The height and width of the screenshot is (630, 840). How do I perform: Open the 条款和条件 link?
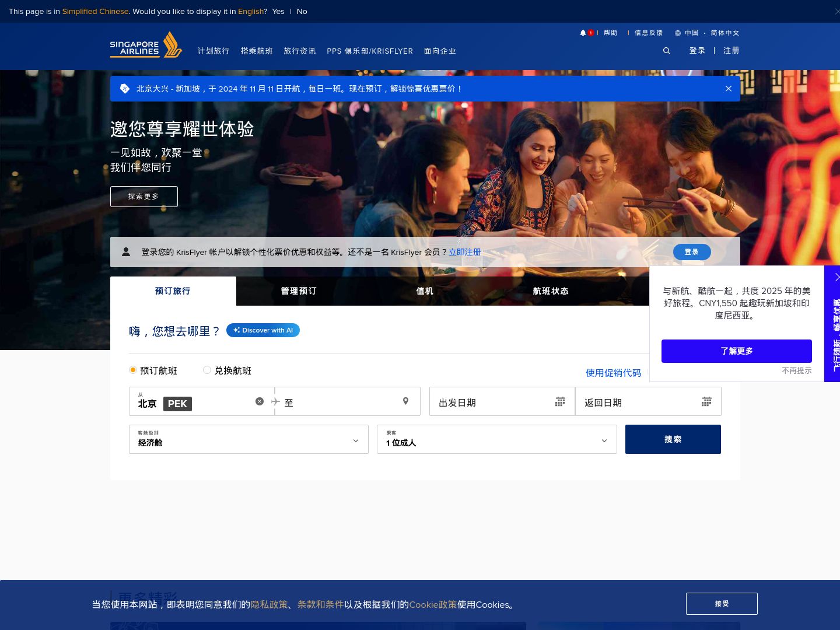click(320, 605)
